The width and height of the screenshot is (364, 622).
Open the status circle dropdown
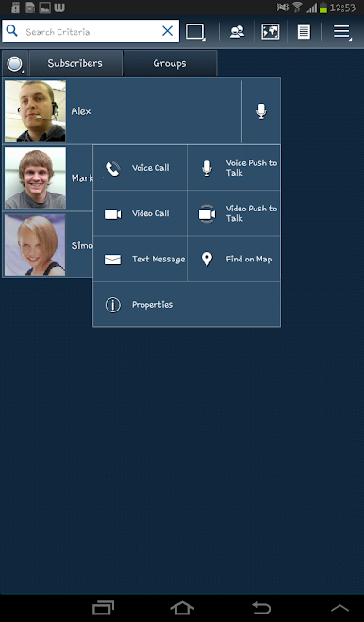point(15,63)
